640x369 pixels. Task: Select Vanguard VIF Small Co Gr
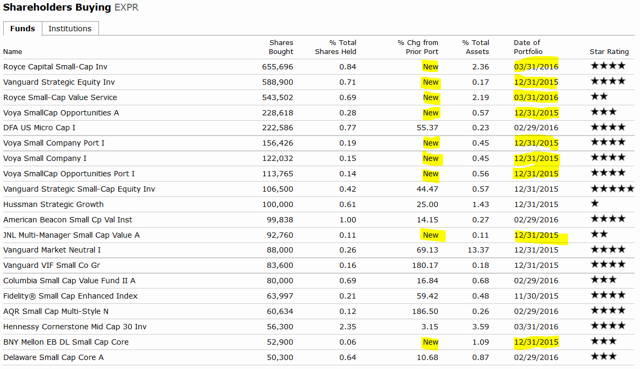(51, 265)
